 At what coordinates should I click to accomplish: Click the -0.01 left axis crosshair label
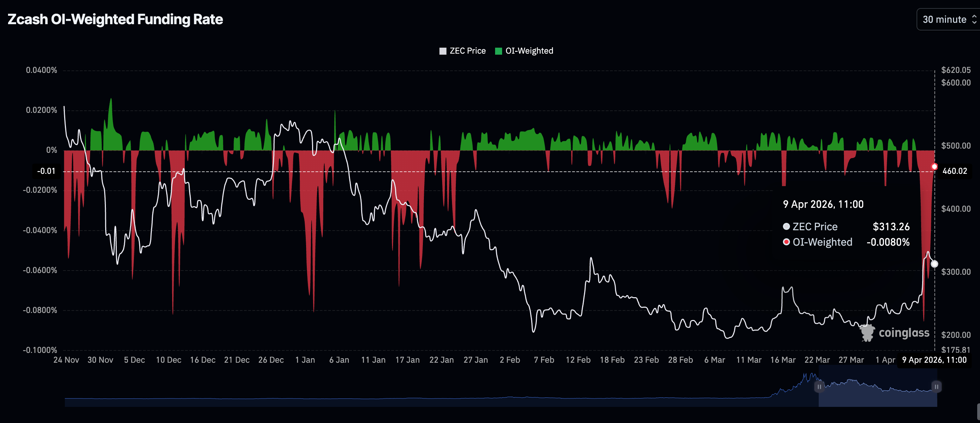[x=46, y=171]
